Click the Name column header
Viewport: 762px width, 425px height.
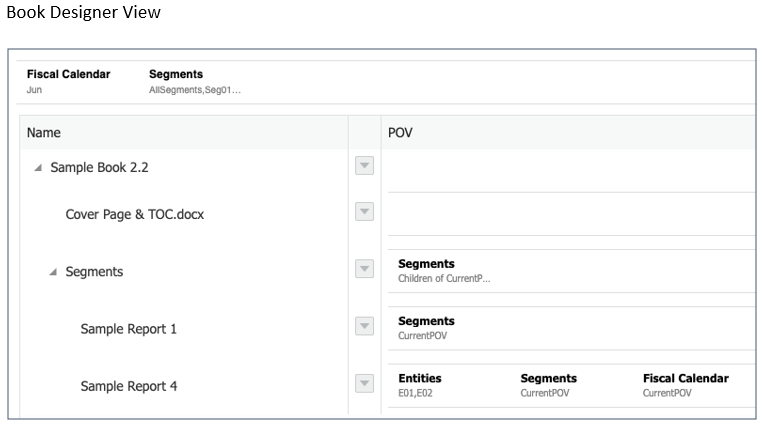pos(43,132)
